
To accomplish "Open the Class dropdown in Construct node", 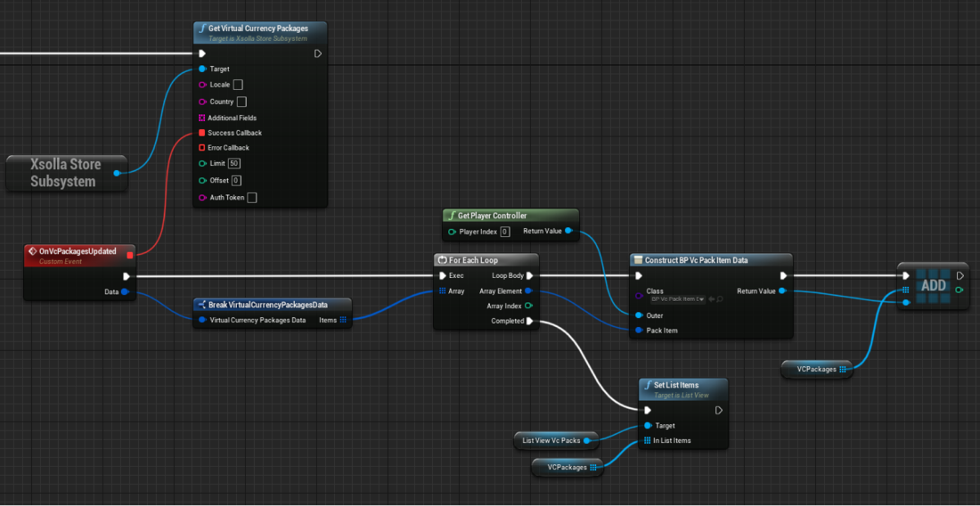I will (x=677, y=300).
